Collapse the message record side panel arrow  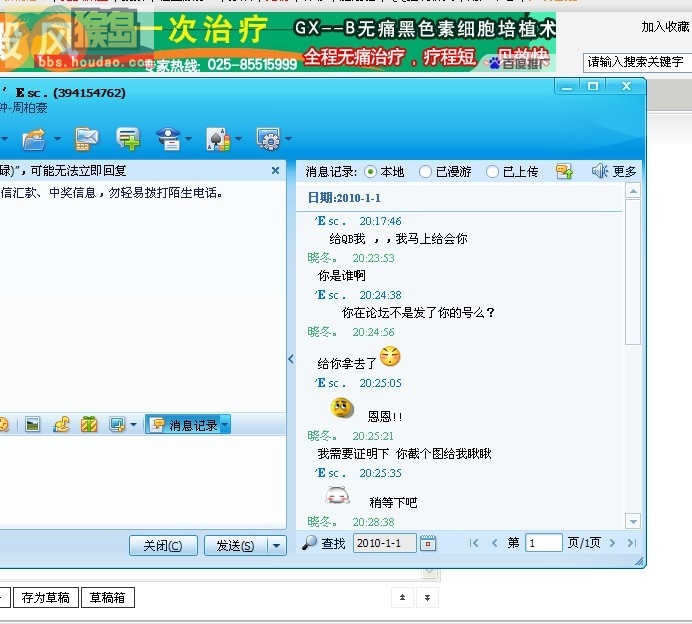coord(291,359)
